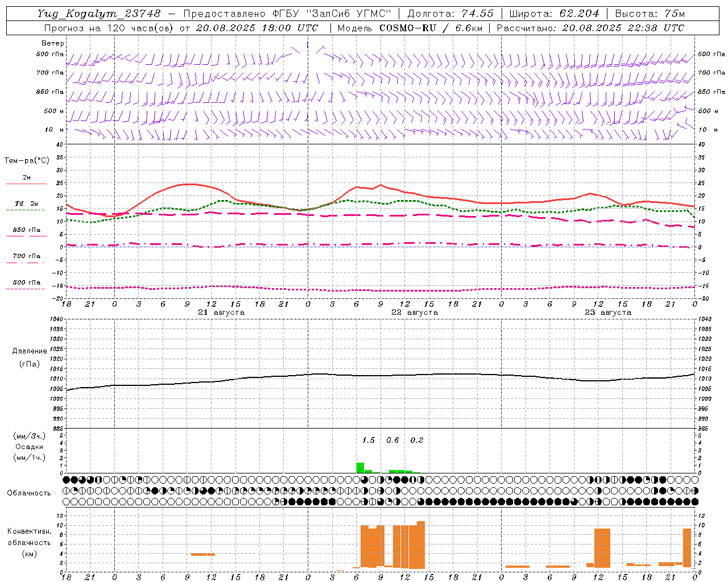The image size is (728, 582).
Task: Click the 1040 value on left pressure axis
Action: click(x=56, y=319)
